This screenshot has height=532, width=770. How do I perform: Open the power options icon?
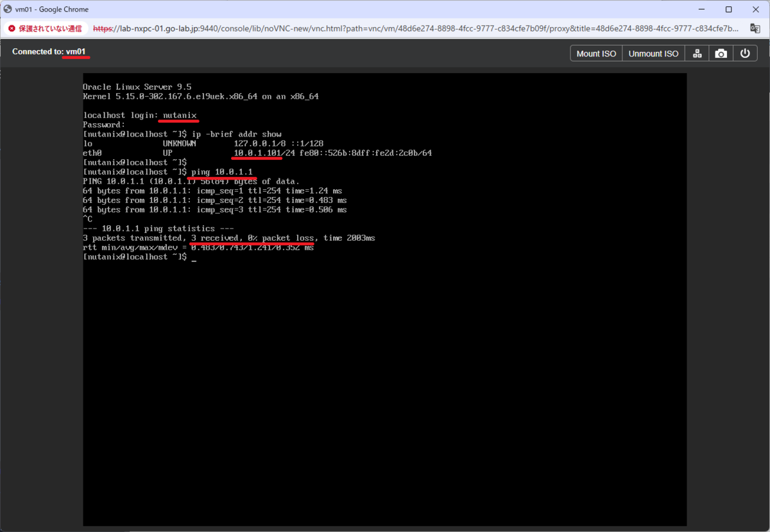pyautogui.click(x=745, y=53)
